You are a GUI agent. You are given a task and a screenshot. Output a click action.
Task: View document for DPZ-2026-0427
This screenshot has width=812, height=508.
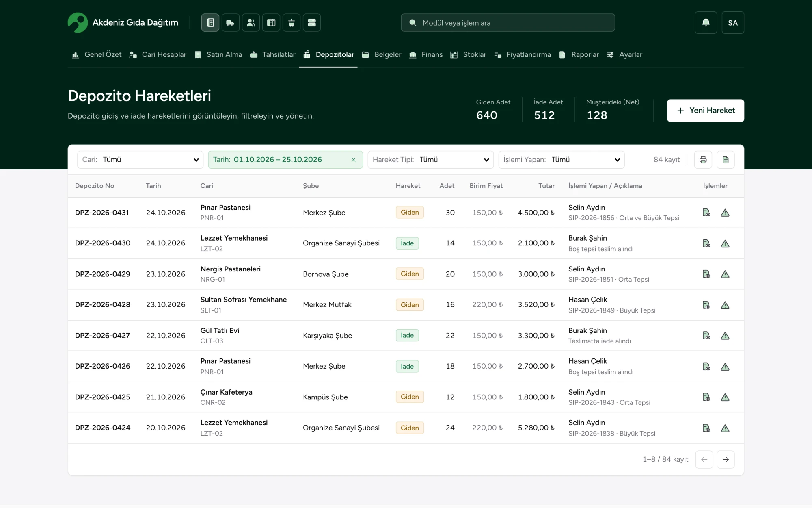pyautogui.click(x=706, y=336)
